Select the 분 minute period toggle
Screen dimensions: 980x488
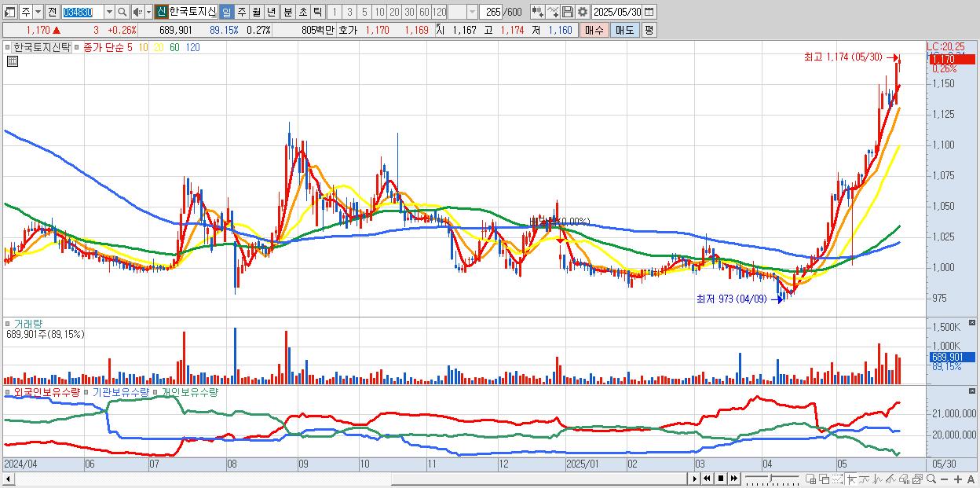tap(288, 12)
